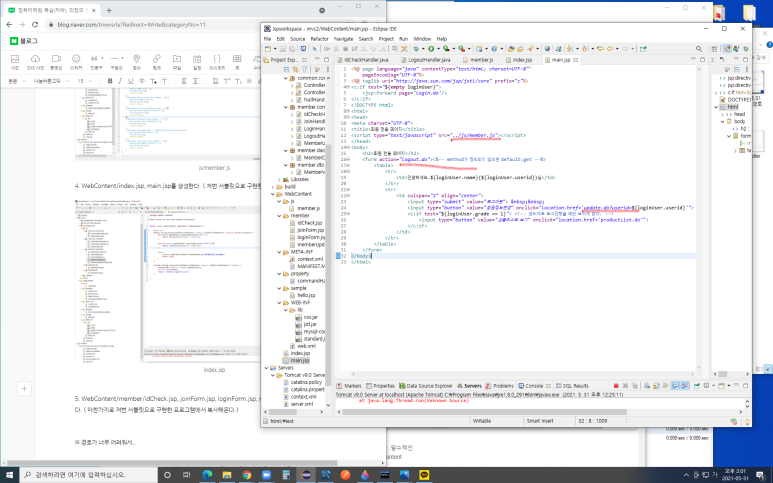Select index.jsp file in Project Explorer tree
Viewport: 773px width, 483px height.
pyautogui.click(x=296, y=353)
